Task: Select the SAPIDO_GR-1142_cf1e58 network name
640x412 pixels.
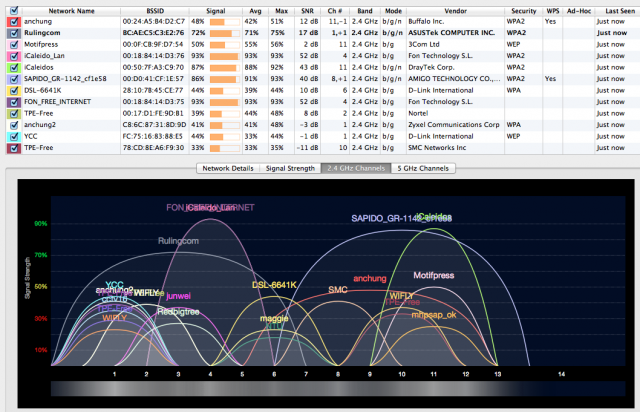Action: point(65,79)
